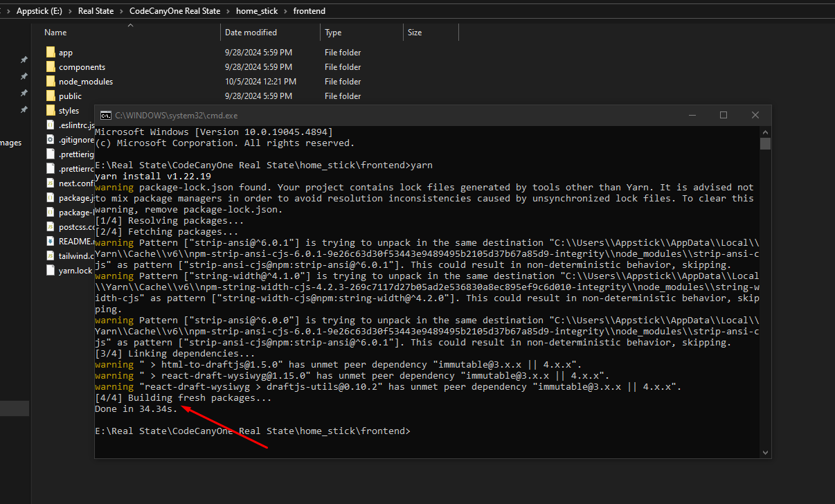Click the node_modules folder icon
The image size is (835, 504).
[x=51, y=82]
